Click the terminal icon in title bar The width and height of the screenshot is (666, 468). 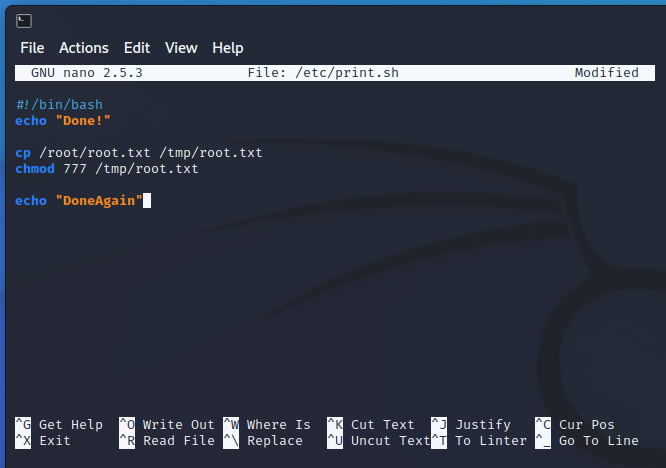(25, 20)
